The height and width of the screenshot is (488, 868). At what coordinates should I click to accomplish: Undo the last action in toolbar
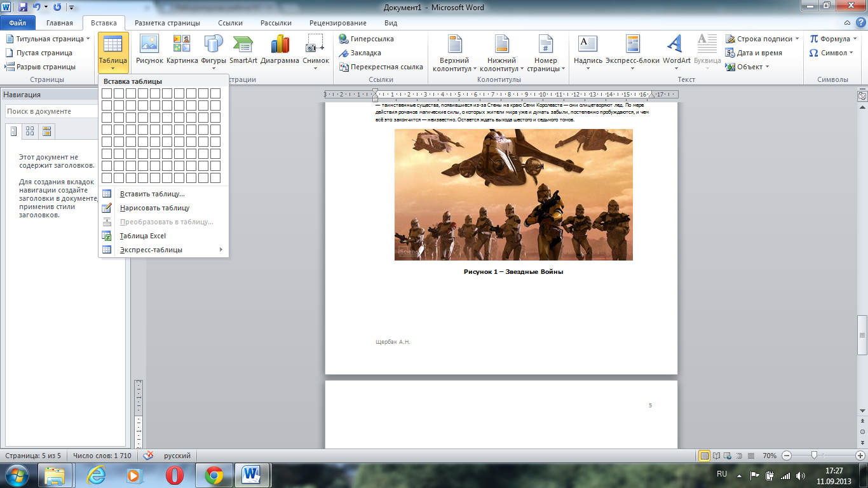(x=37, y=8)
